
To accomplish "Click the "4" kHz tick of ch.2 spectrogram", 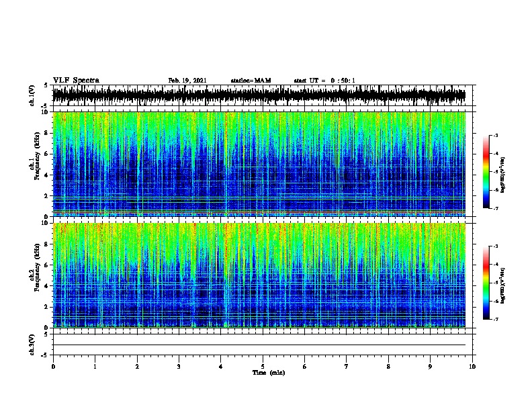I will pos(46,286).
